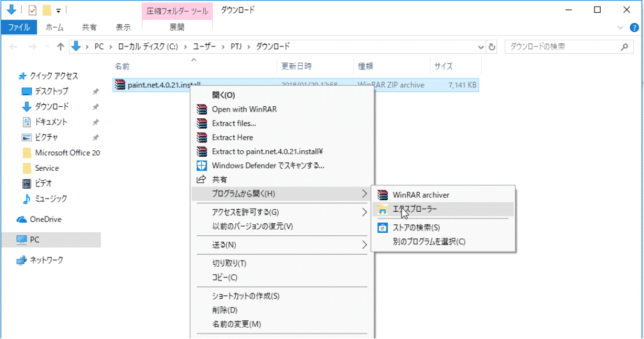
Task: Click the back navigation arrow
Action: point(13,47)
